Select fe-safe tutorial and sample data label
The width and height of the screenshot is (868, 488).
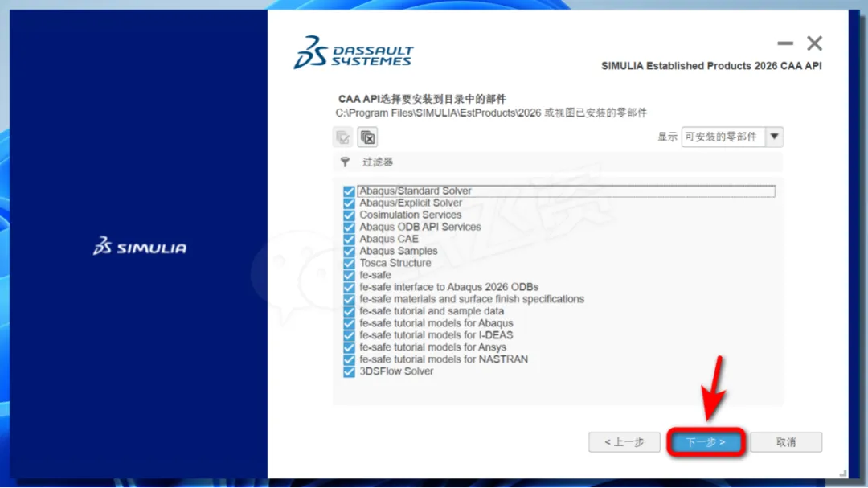432,311
